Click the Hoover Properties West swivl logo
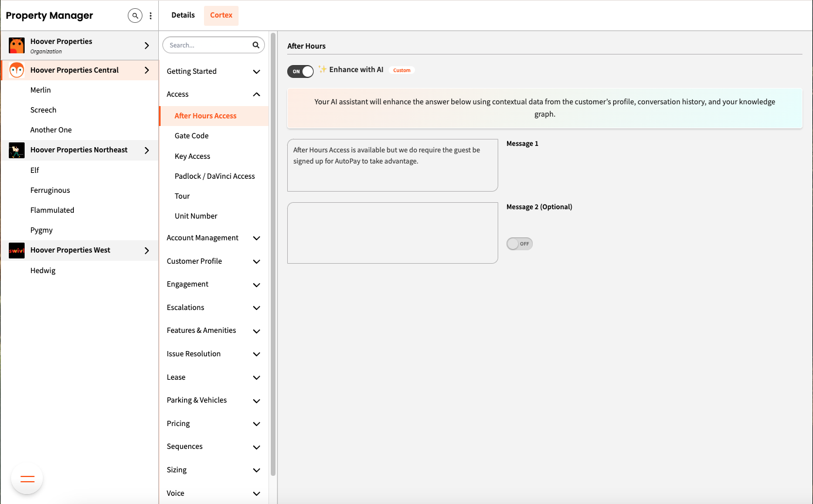813x504 pixels. pyautogui.click(x=16, y=251)
